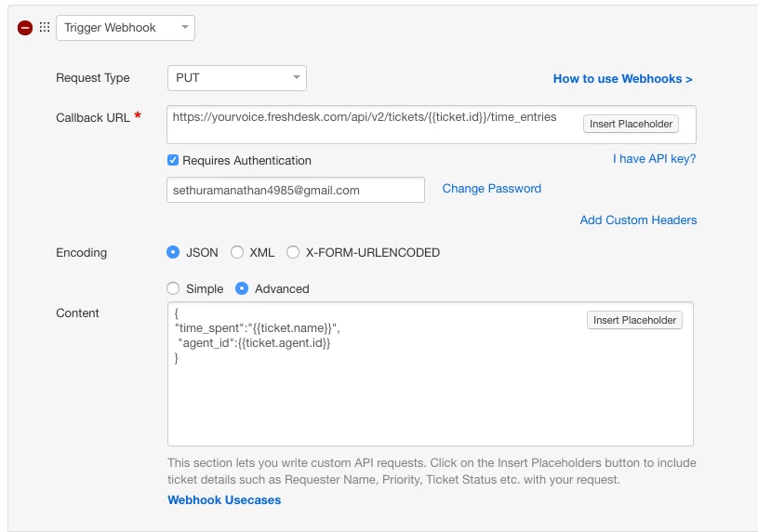Viewport: 758px width, 532px height.
Task: Remove the Trigger Webhook action with red minus icon
Action: coord(25,28)
